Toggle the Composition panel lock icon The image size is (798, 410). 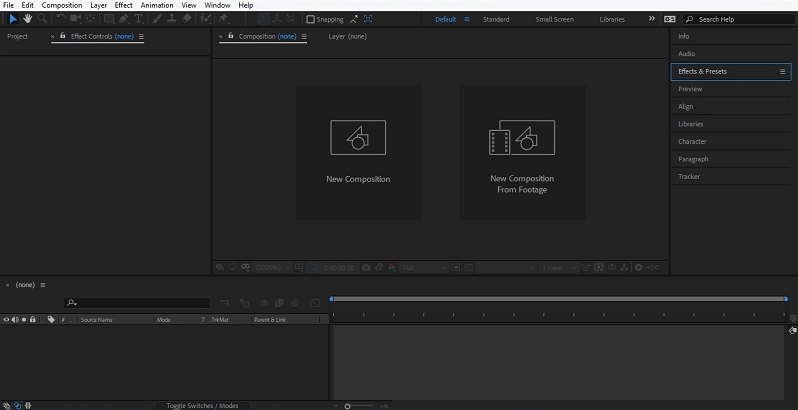point(231,36)
